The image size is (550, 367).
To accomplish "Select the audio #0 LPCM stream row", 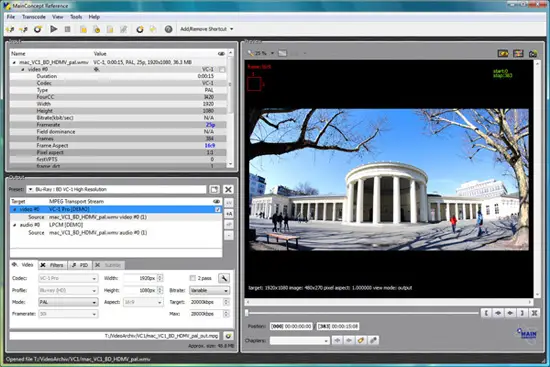I will tap(116, 225).
